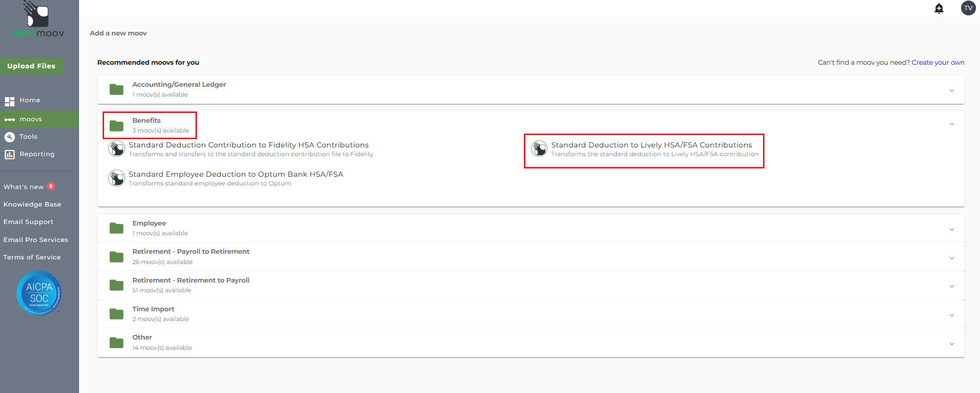Click the Retirement - Retirement to Payroll title
Image resolution: width=980 pixels, height=393 pixels.
pos(191,280)
